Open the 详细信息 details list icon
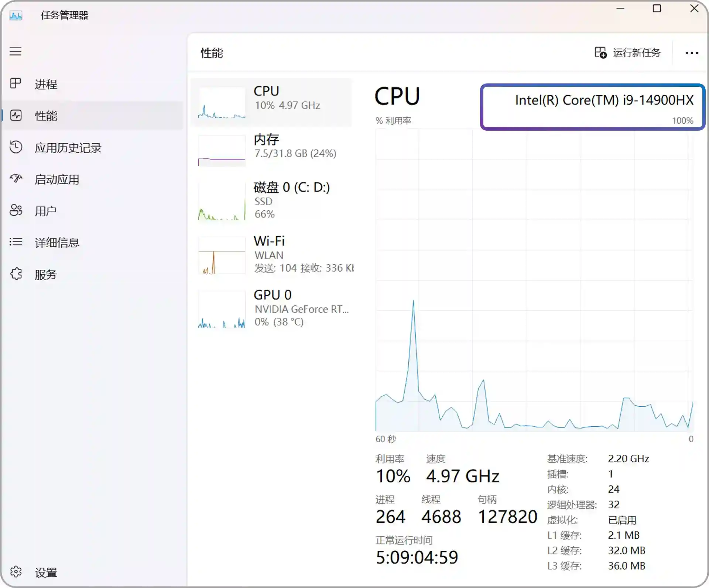709x588 pixels. point(16,242)
